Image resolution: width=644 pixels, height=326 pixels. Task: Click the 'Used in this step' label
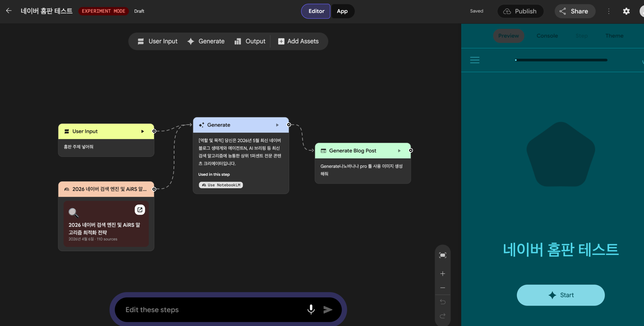pyautogui.click(x=214, y=174)
